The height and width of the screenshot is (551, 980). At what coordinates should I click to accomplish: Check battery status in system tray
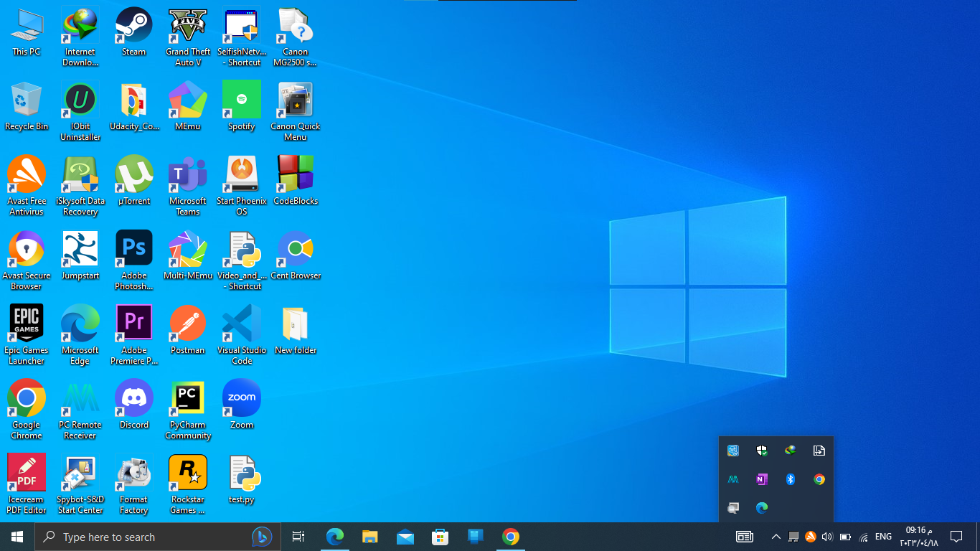pos(845,537)
